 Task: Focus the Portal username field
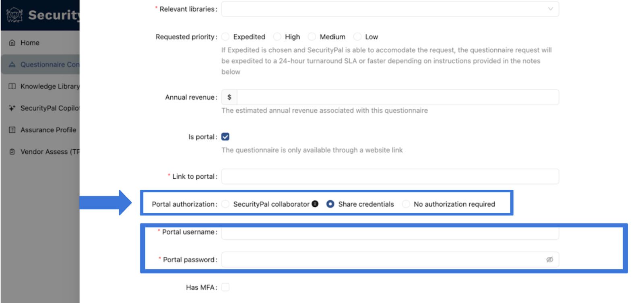390,232
